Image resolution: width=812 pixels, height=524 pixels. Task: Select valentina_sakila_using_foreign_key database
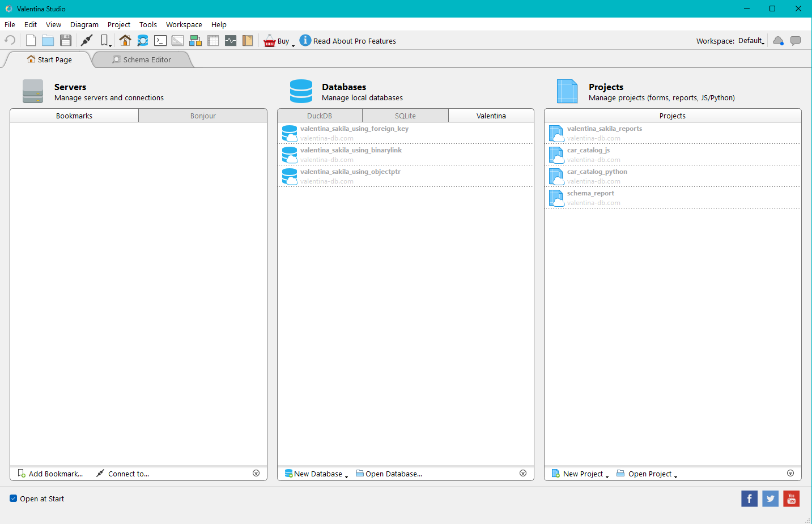[406, 133]
